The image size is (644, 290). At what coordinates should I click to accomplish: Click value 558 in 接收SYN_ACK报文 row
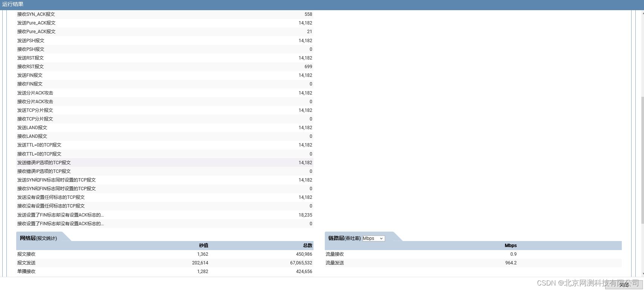(x=308, y=14)
